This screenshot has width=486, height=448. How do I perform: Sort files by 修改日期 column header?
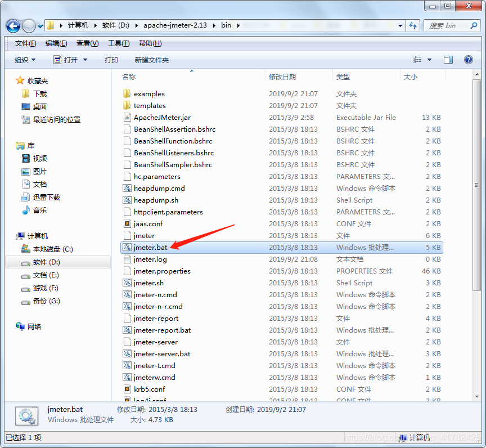point(282,77)
